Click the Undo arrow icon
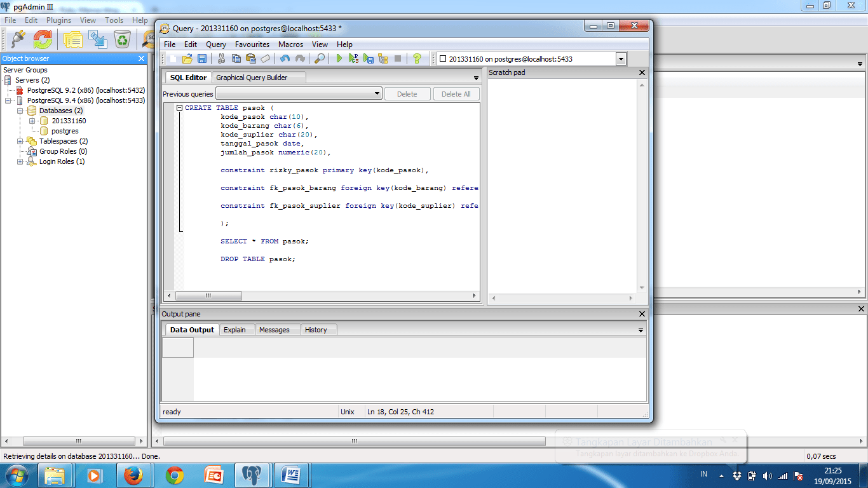868x488 pixels. (x=285, y=59)
